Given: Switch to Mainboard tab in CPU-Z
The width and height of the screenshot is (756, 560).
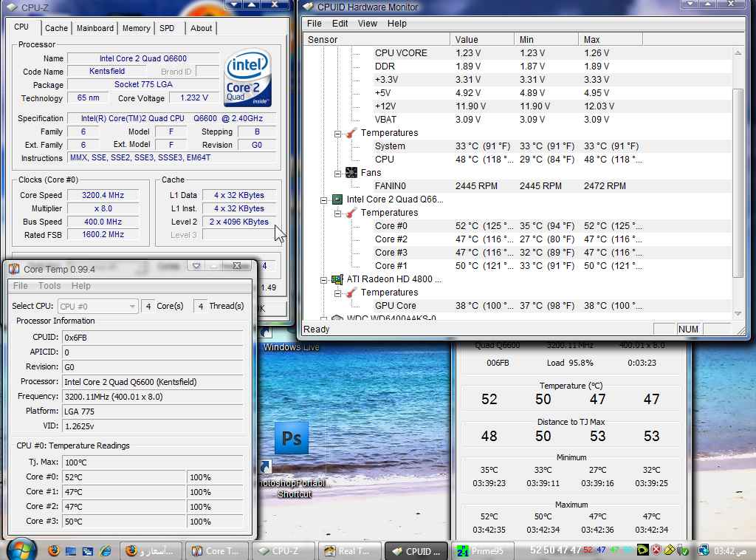Looking at the screenshot, I should (95, 28).
